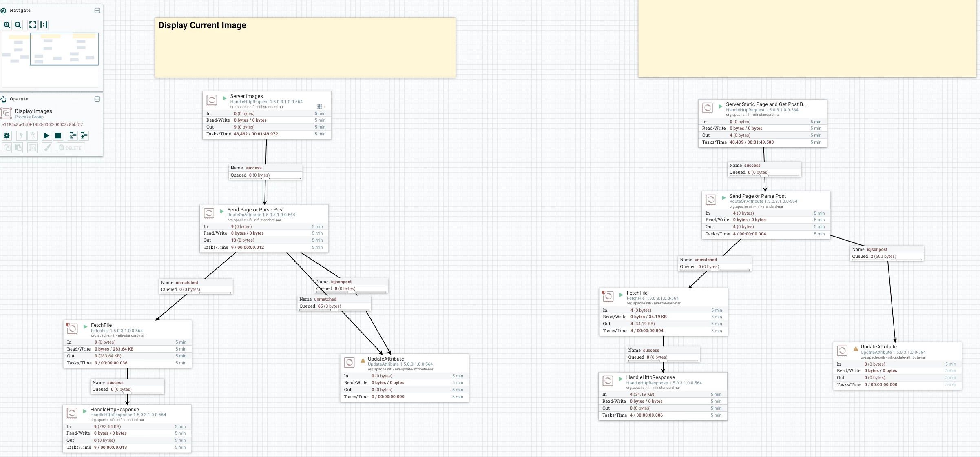This screenshot has height=457, width=980.
Task: Click the zoom out magnifier icon
Action: [x=18, y=25]
